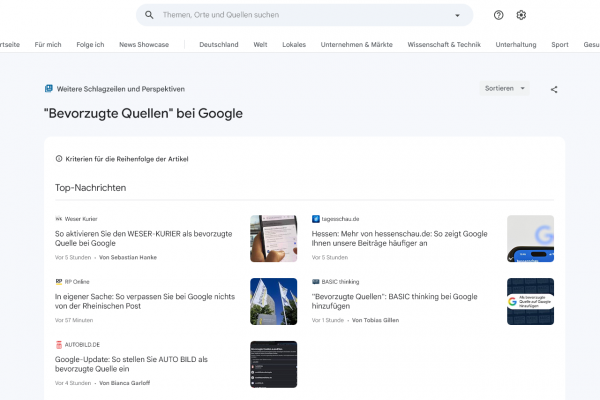Click the Top-Nachrichten section heading
The width and height of the screenshot is (600, 400).
90,188
